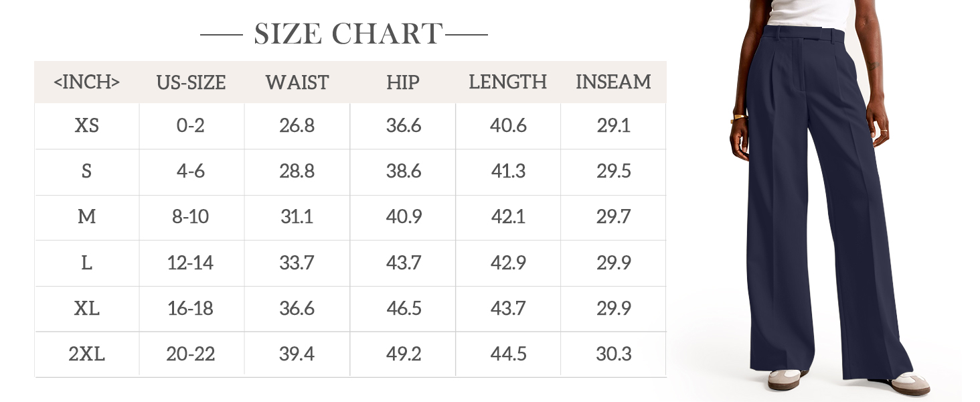
Task: Click the <INCH> unit header cell
Action: (87, 82)
